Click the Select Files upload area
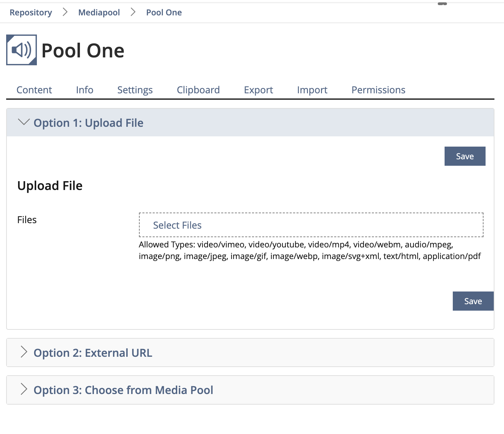Screen dimensions: 504x434 click(311, 225)
